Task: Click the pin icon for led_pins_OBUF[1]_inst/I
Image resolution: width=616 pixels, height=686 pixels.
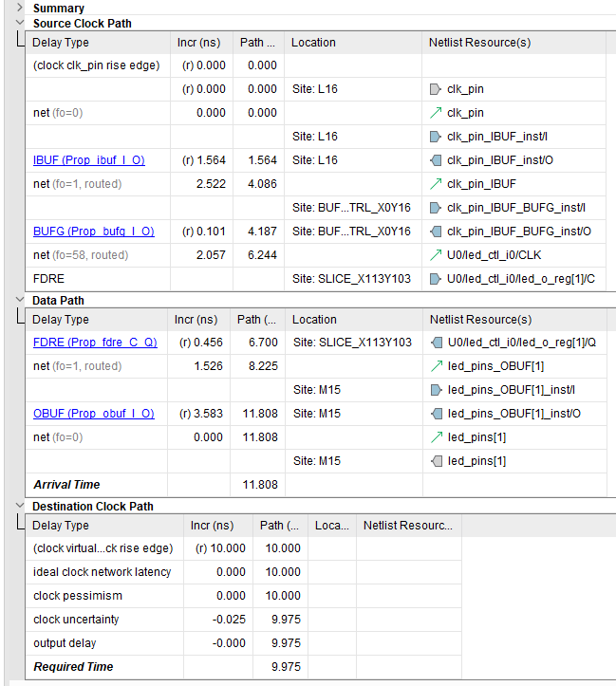Action: coord(437,390)
